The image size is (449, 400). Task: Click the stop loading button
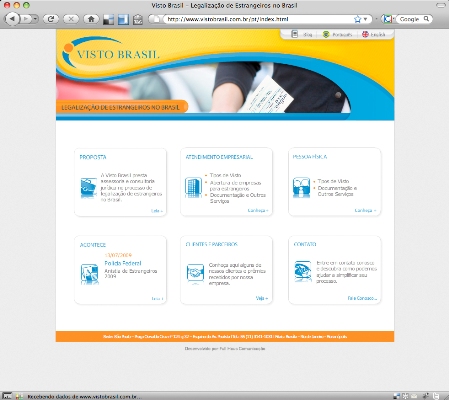71,19
